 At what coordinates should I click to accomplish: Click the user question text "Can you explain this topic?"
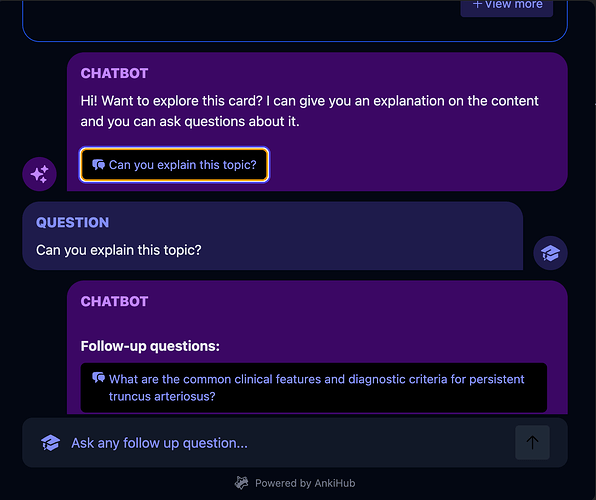119,250
